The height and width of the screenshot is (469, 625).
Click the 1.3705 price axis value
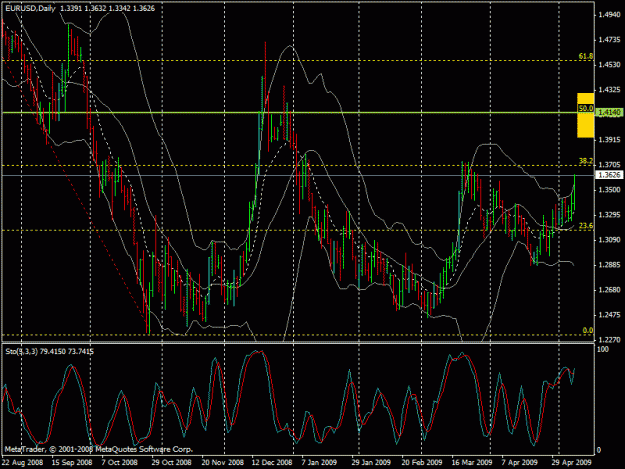609,165
